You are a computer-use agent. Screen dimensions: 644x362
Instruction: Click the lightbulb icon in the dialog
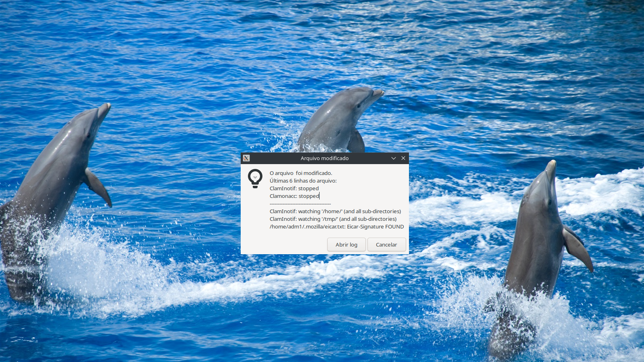pos(255,178)
